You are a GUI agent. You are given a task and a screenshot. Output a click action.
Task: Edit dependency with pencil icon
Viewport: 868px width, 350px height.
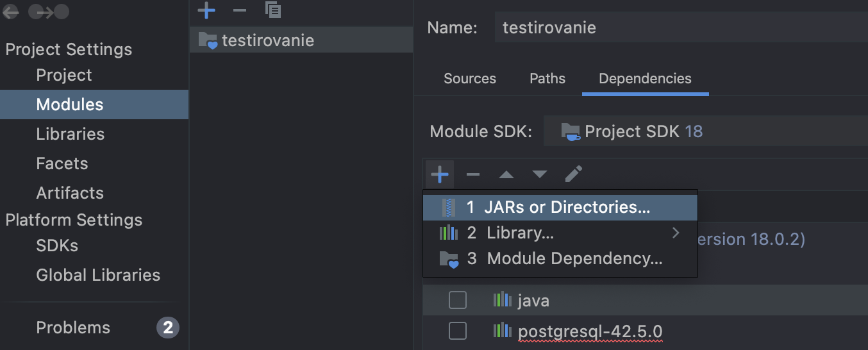[x=574, y=174]
